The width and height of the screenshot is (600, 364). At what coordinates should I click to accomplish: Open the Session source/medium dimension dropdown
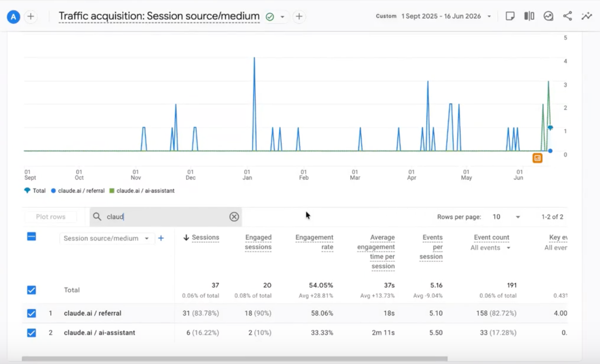(106, 238)
